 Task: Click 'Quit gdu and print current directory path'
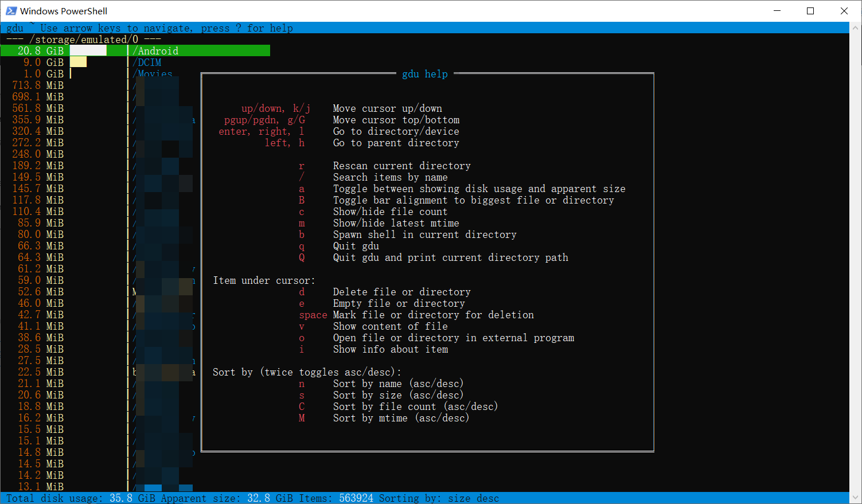451,257
